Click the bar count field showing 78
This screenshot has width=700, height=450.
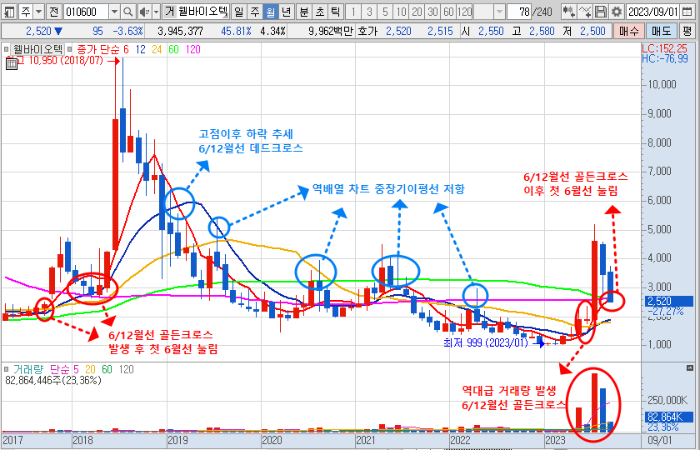point(521,12)
